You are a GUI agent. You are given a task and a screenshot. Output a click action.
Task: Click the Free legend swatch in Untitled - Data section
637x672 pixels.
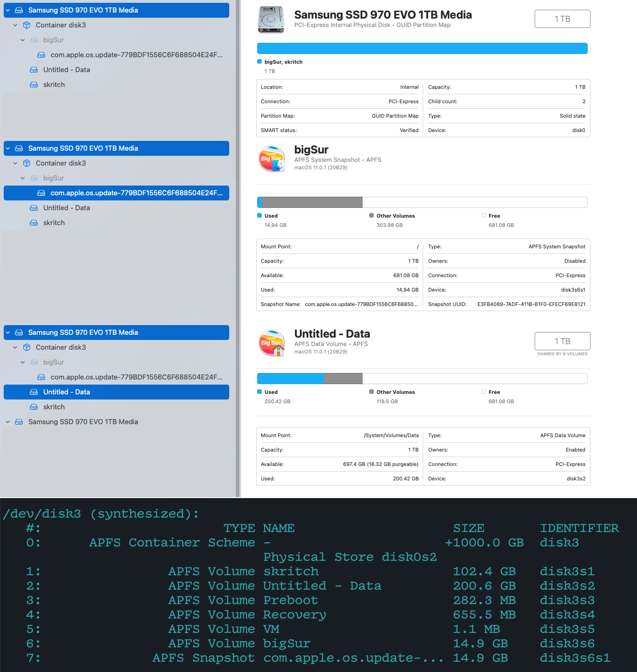484,392
